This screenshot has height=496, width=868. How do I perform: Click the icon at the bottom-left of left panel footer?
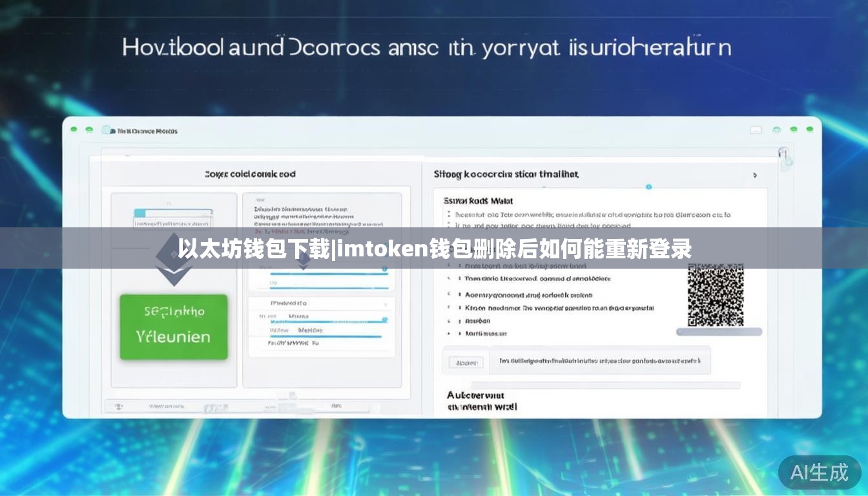118,408
